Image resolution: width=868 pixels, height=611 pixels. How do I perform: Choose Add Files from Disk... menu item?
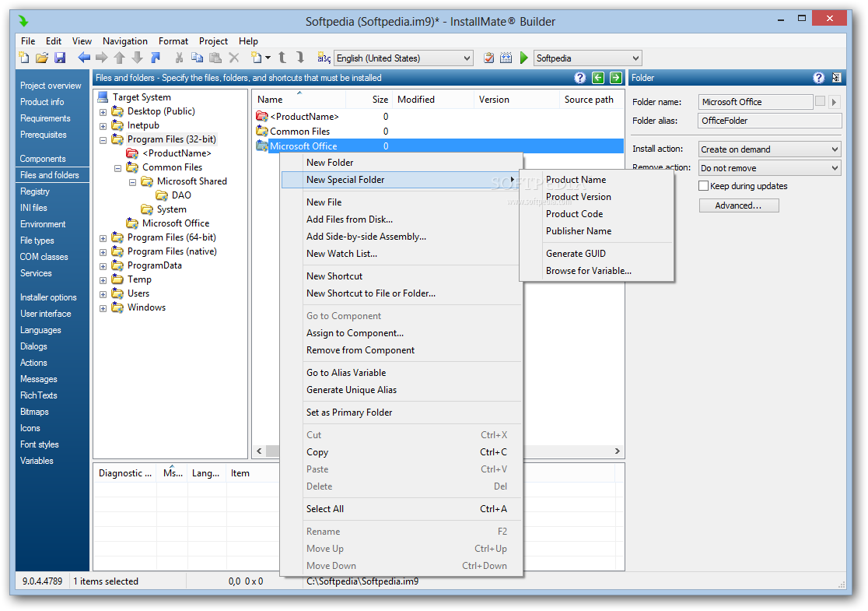tap(402, 219)
